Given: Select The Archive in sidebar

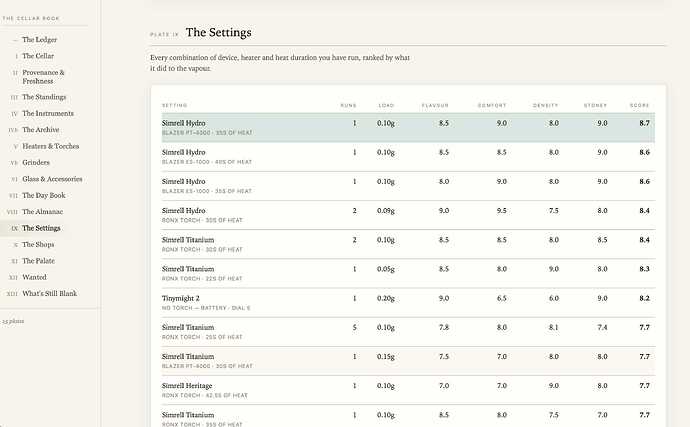Looking at the screenshot, I should 40,129.
